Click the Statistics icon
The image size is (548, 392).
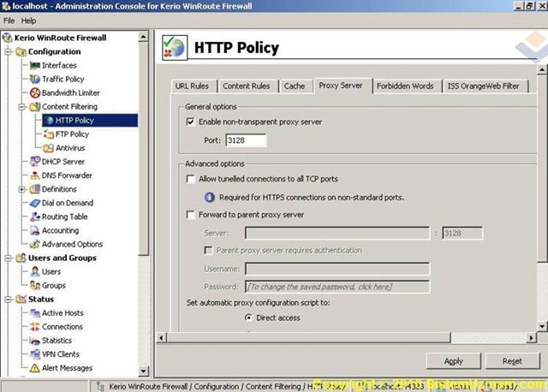[34, 341]
